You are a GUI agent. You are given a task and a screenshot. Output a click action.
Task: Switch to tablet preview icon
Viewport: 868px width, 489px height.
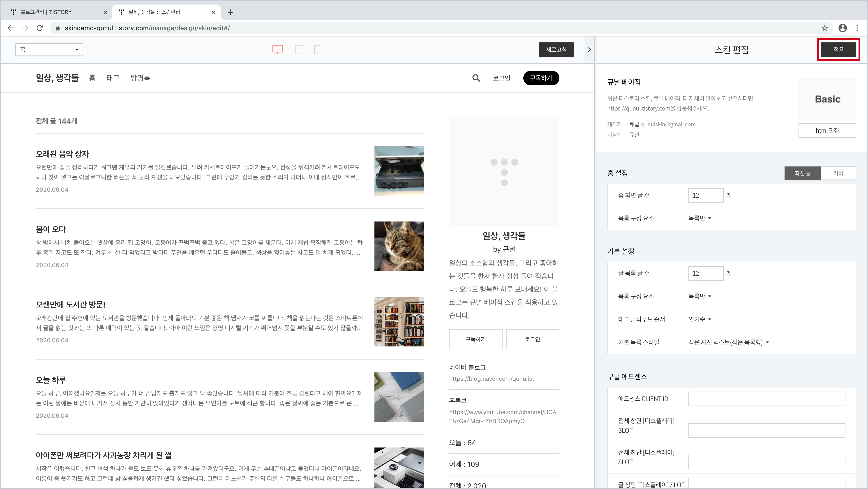click(x=299, y=50)
